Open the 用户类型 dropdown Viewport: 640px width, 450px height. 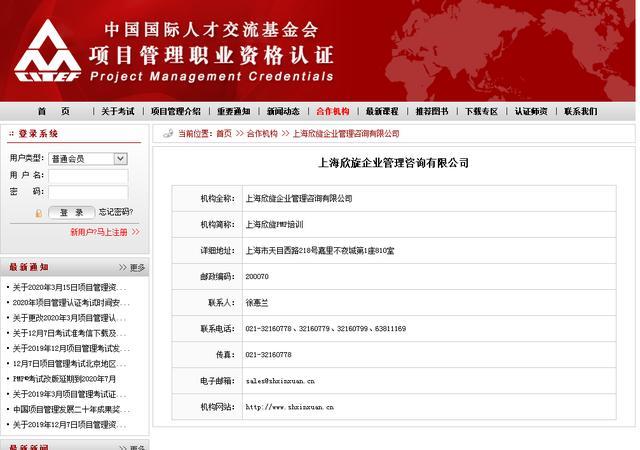pos(88,159)
